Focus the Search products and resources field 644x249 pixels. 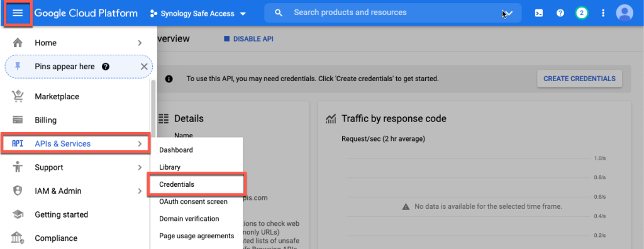pyautogui.click(x=392, y=13)
